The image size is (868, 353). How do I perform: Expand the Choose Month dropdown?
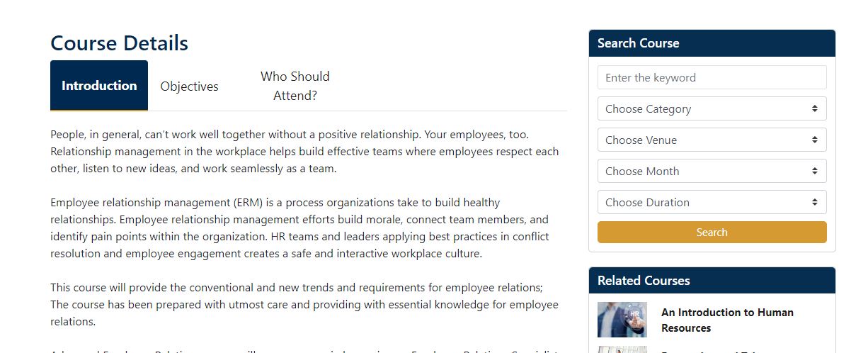(x=712, y=171)
